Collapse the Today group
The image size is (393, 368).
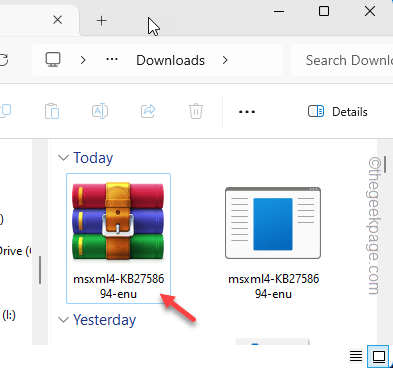(63, 158)
